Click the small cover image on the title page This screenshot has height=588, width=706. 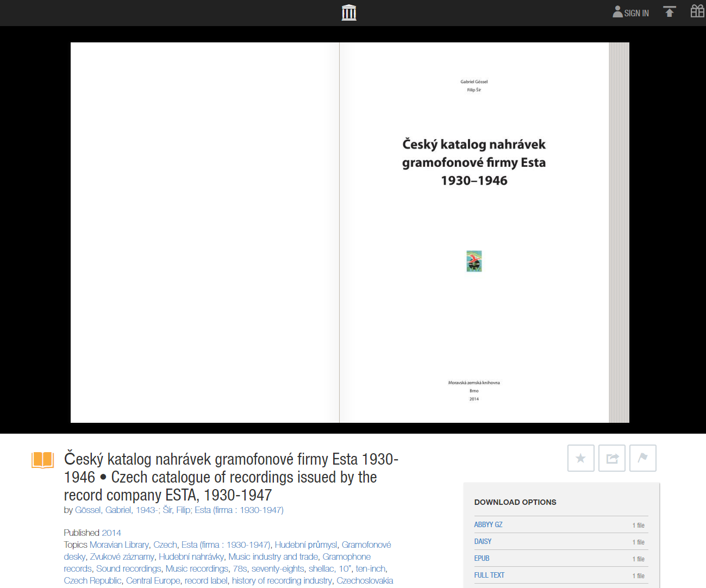(x=474, y=261)
